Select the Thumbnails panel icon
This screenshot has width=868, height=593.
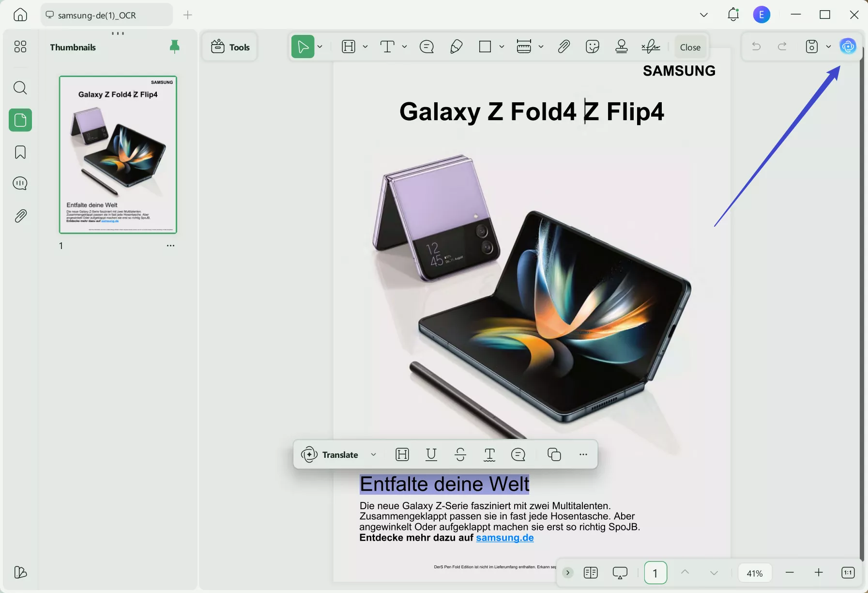pyautogui.click(x=20, y=120)
